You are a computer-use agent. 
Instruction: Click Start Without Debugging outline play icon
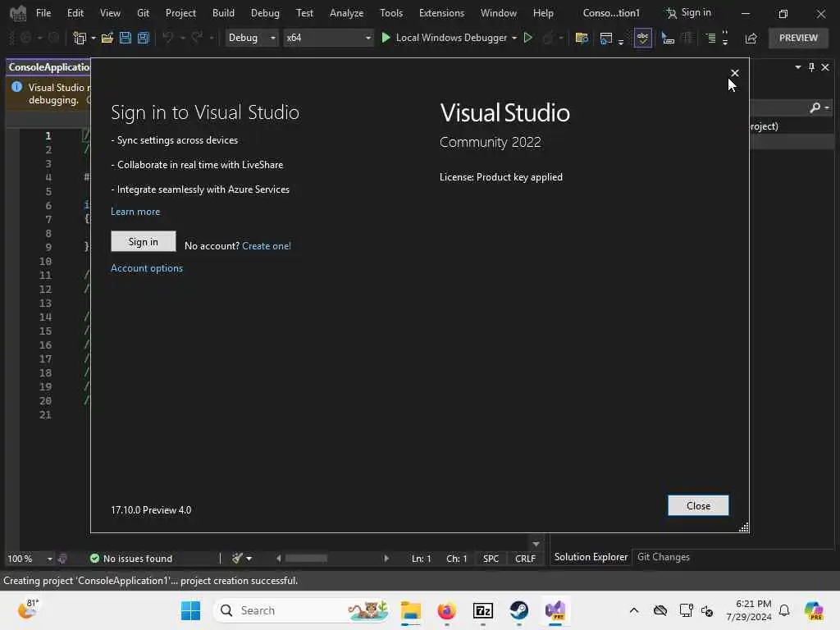coord(527,38)
